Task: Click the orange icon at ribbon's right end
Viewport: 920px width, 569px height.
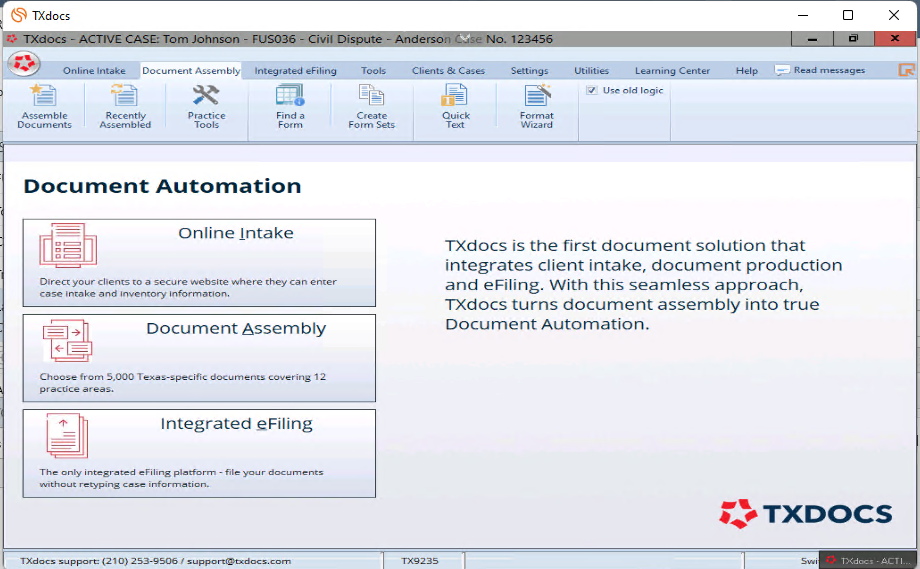Action: pyautogui.click(x=906, y=70)
